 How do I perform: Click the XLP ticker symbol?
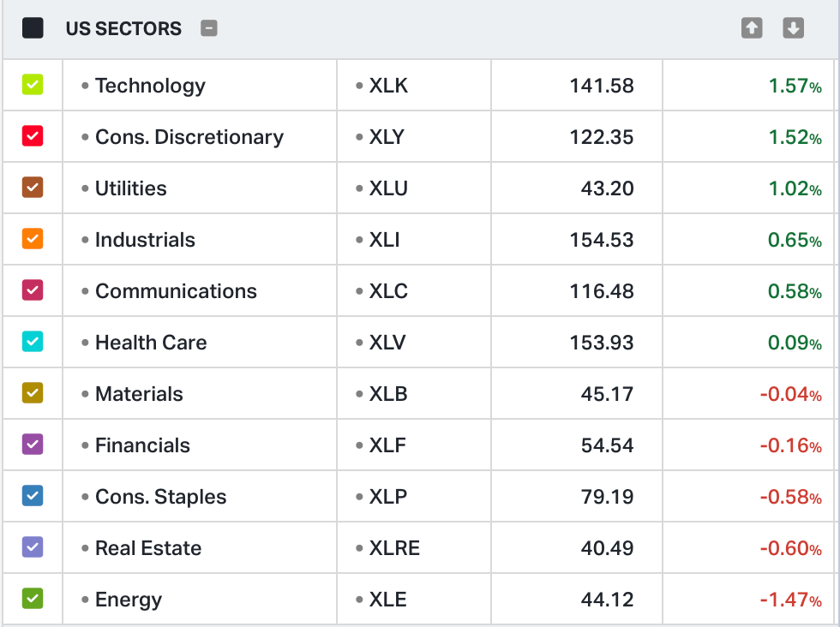click(x=388, y=497)
